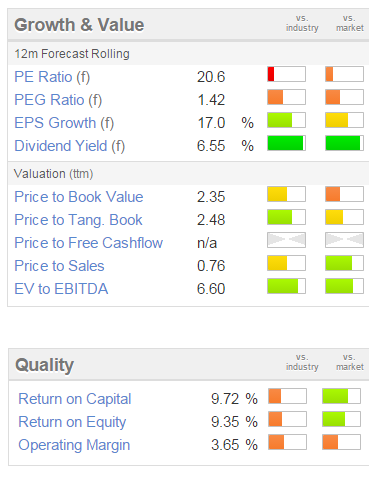
Task: Open the Return on Equity link
Action: click(x=72, y=422)
